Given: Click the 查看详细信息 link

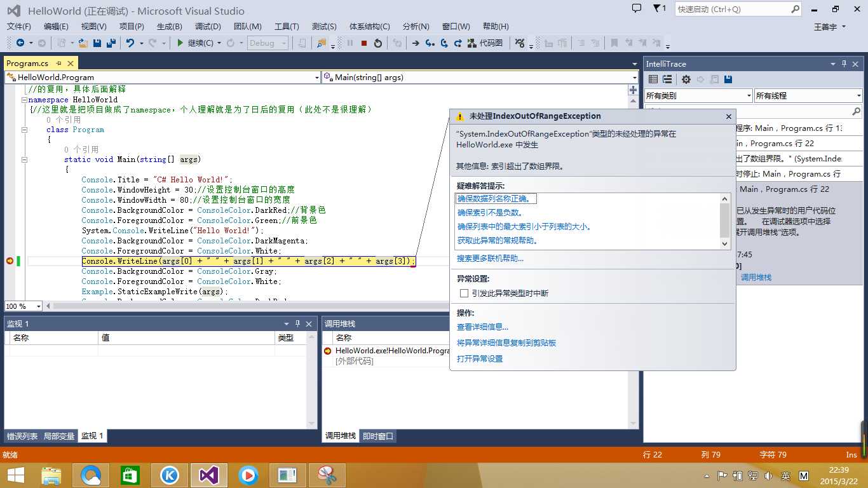Looking at the screenshot, I should point(482,327).
